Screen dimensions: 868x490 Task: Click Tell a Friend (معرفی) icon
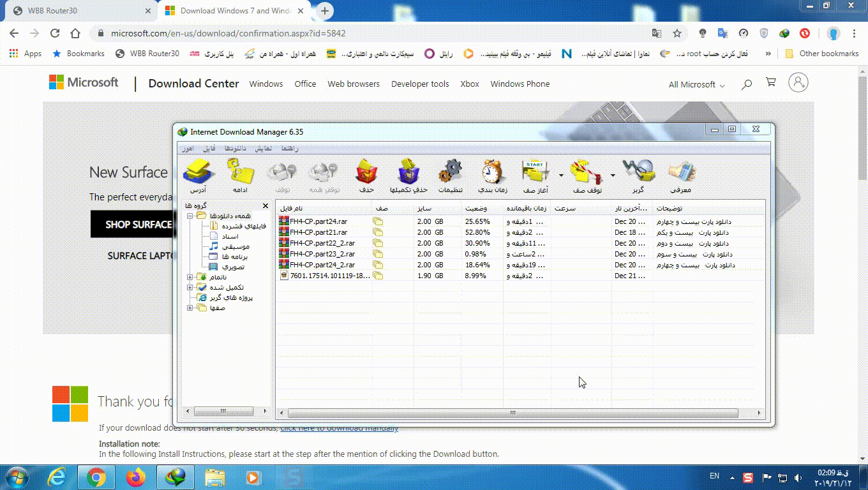click(682, 175)
